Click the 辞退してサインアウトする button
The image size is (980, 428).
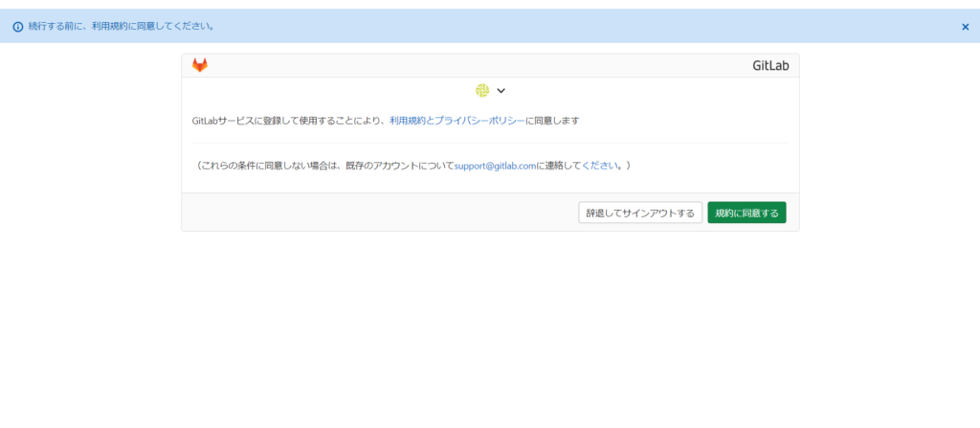(x=640, y=213)
